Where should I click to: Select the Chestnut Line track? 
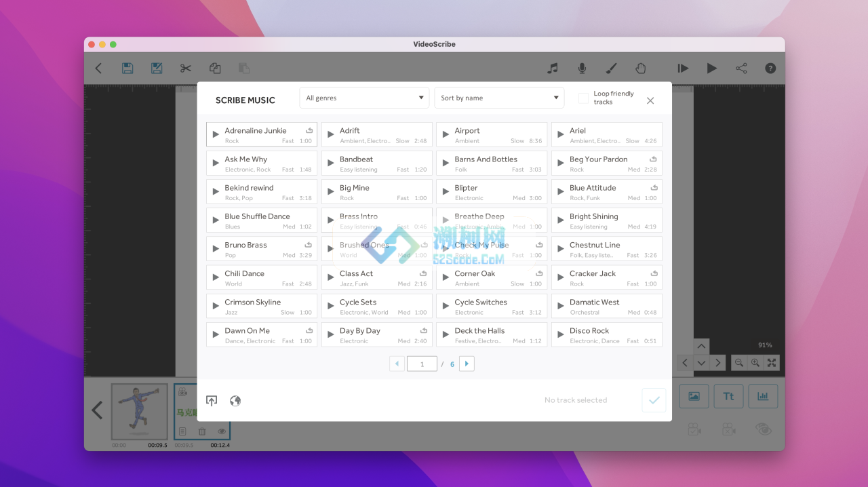point(607,249)
